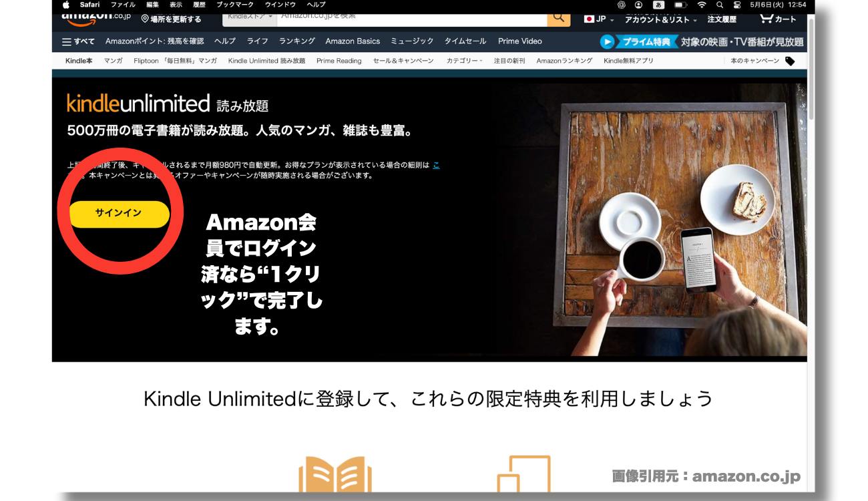This screenshot has width=868, height=501.
Task: Open the ファイル menu
Action: pos(123,5)
